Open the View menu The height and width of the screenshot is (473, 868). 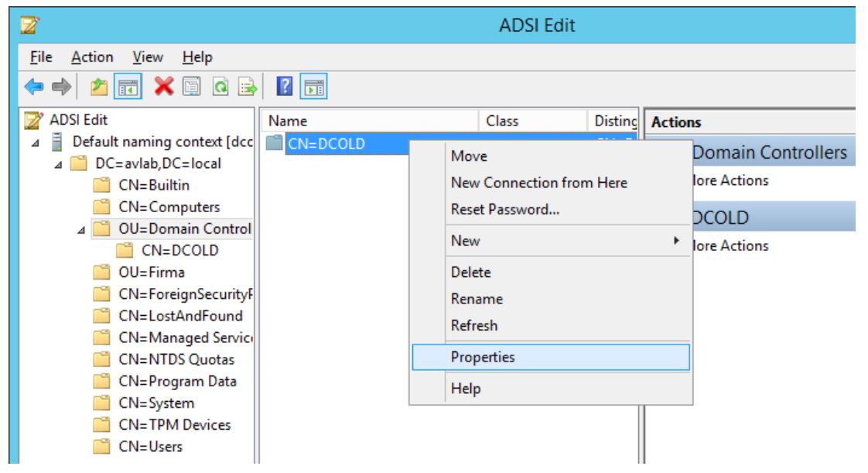click(x=148, y=57)
